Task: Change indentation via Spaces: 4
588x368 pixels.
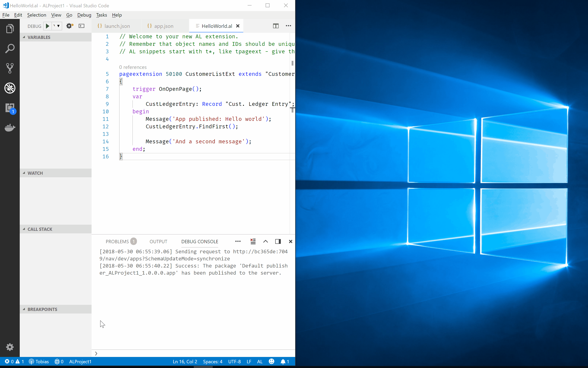Action: (x=213, y=361)
